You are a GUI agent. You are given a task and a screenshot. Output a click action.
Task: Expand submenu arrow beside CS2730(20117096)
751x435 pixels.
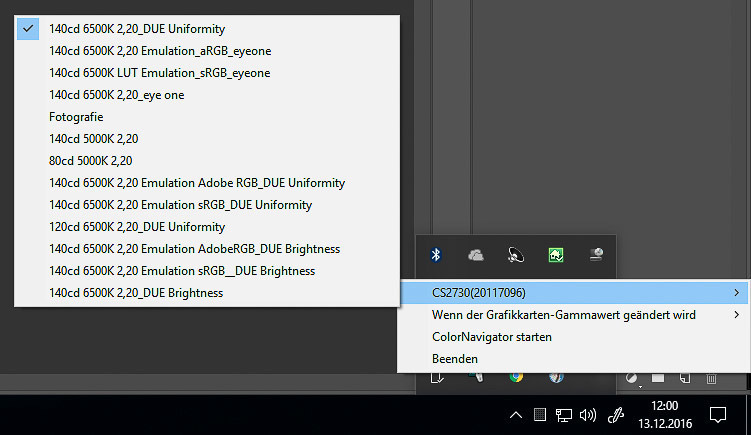click(x=737, y=293)
